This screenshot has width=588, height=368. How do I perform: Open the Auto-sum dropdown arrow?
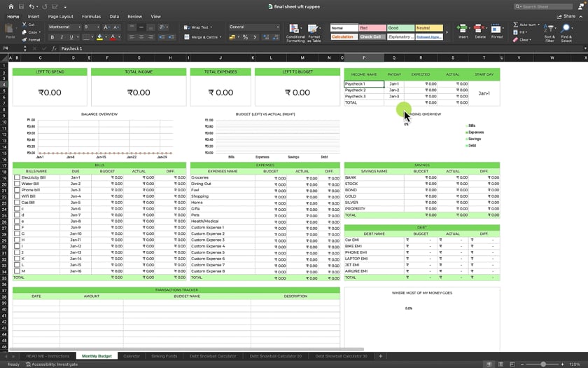(x=540, y=25)
